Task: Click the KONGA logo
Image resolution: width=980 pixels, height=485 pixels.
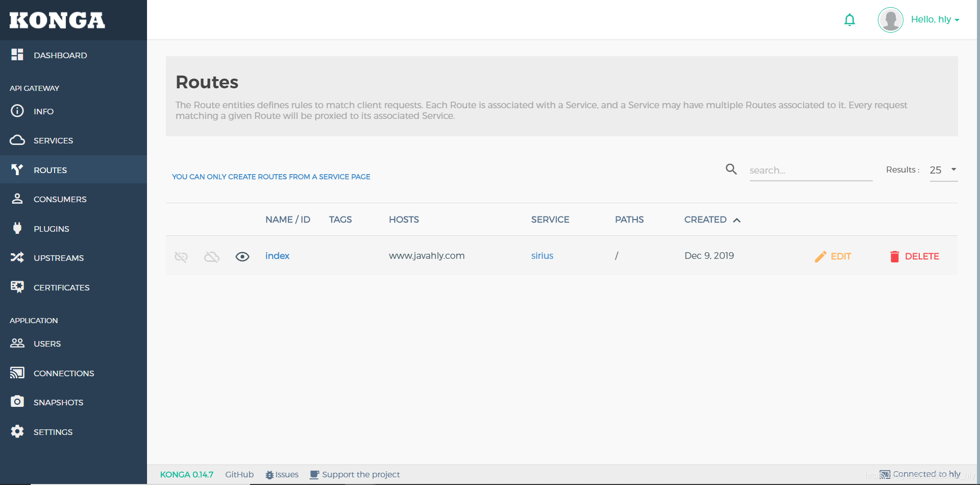Action: (57, 20)
